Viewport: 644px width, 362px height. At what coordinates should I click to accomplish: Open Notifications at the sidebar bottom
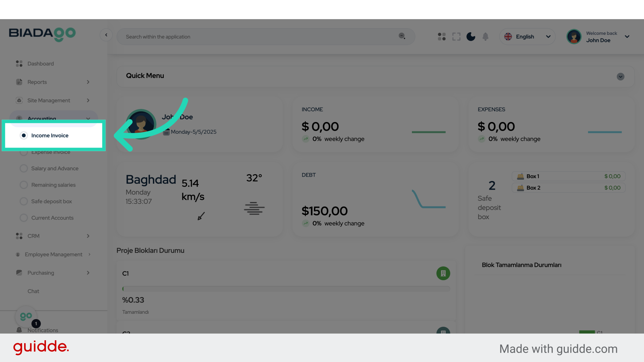point(43,330)
